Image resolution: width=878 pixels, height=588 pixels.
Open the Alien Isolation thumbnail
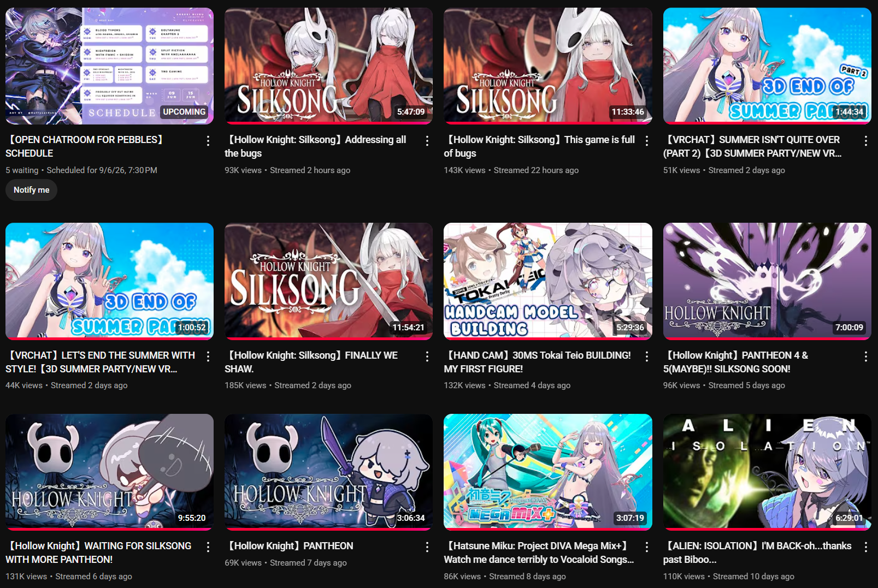point(767,472)
